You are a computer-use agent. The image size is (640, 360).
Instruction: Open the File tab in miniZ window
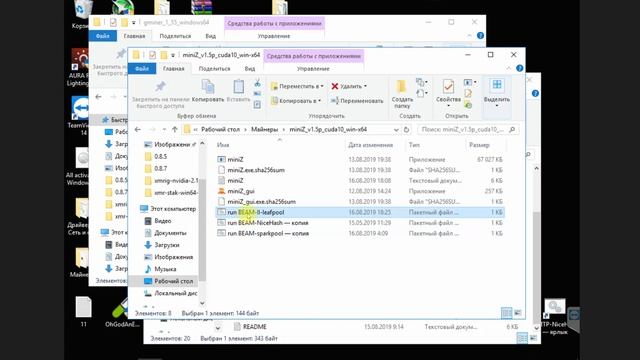142,69
